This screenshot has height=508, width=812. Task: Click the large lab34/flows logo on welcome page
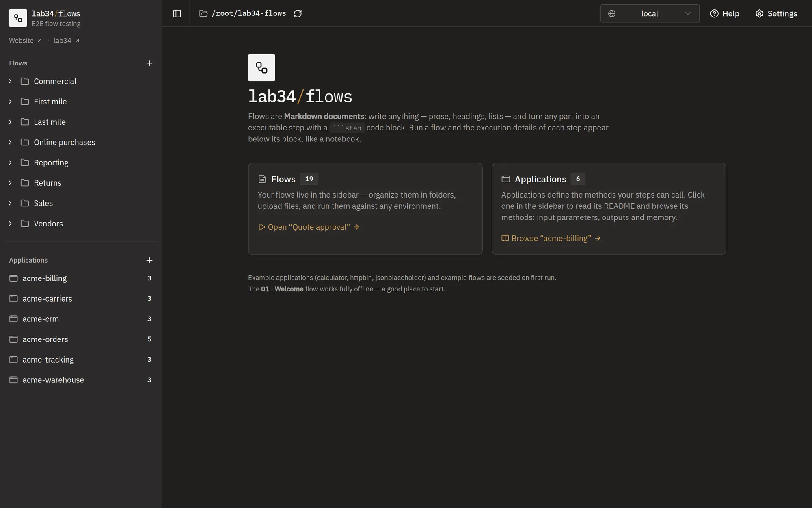[x=261, y=67]
